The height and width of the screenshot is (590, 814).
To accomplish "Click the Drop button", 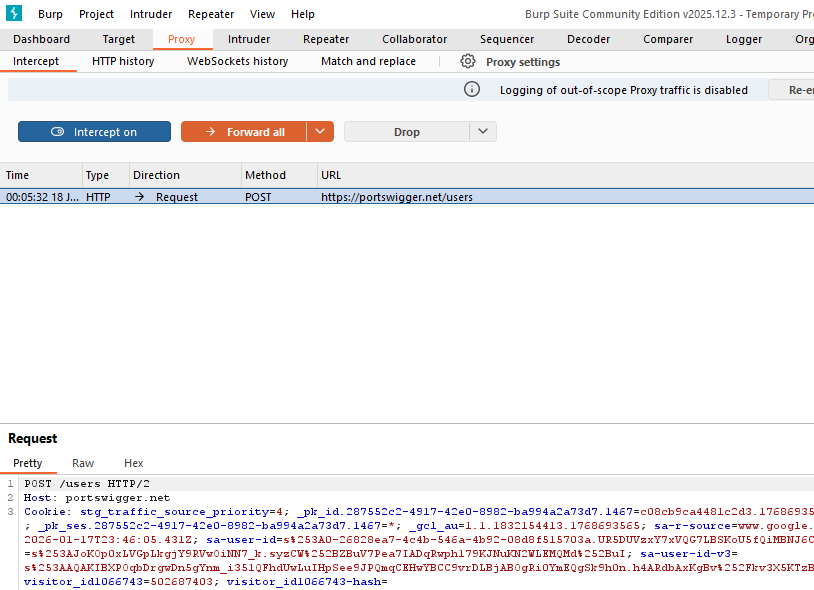I will [406, 132].
